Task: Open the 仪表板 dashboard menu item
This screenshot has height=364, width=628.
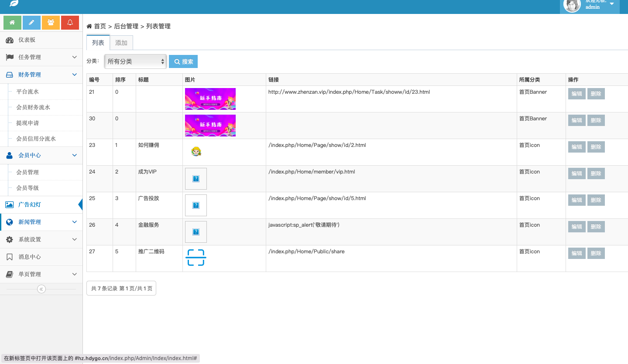Action: coord(27,40)
